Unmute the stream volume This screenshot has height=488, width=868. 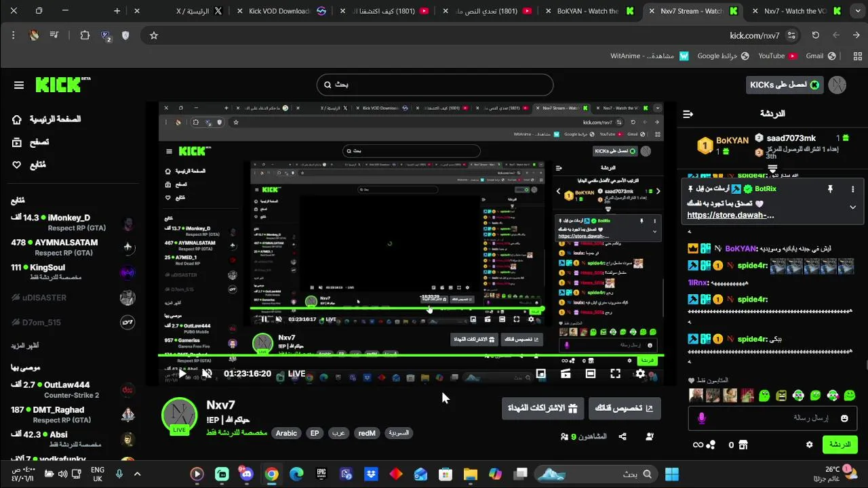click(207, 373)
